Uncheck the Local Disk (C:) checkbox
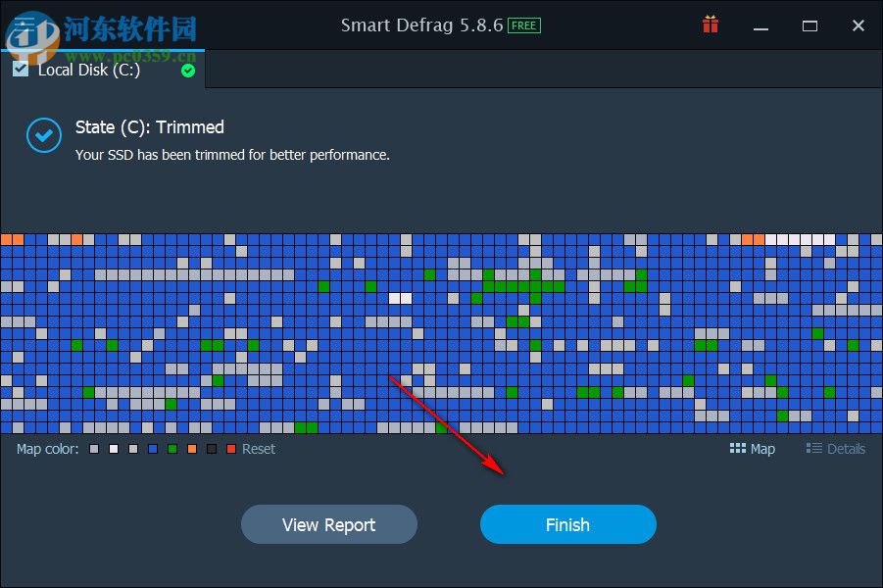 click(21, 70)
